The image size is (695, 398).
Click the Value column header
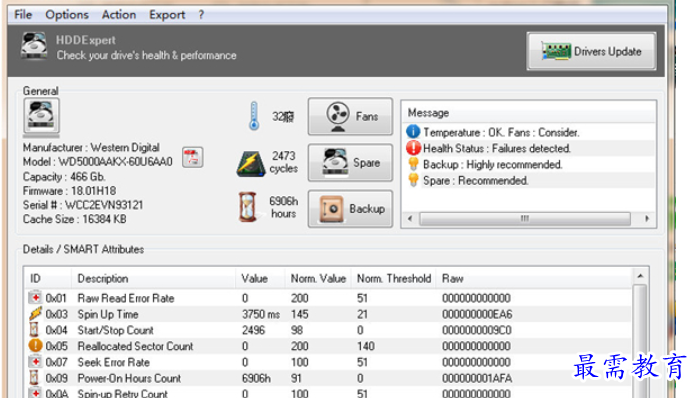(x=260, y=278)
